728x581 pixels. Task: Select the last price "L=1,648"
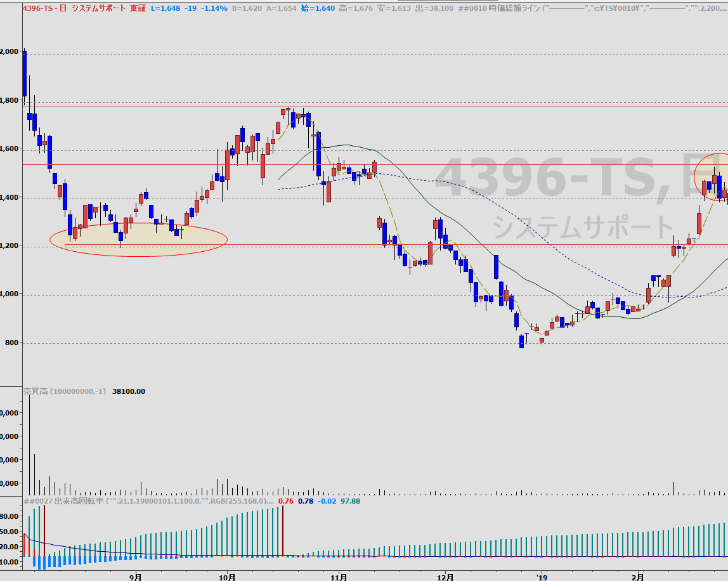tap(166, 8)
